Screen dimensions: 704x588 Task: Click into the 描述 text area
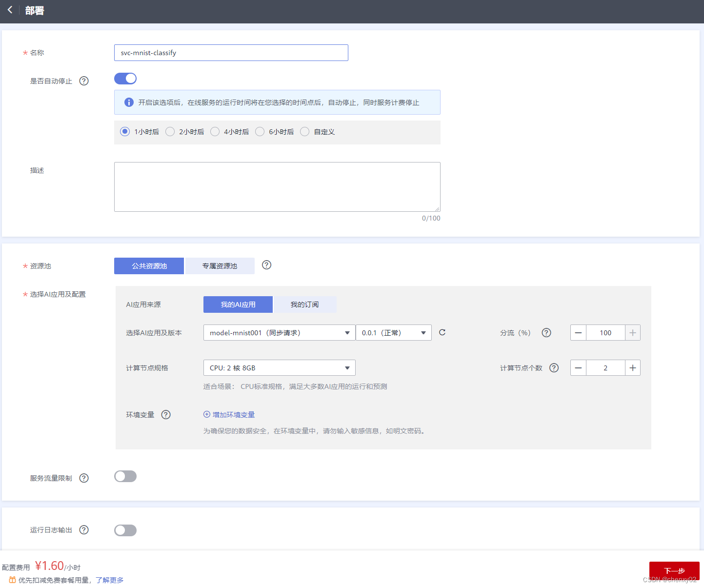coord(277,187)
